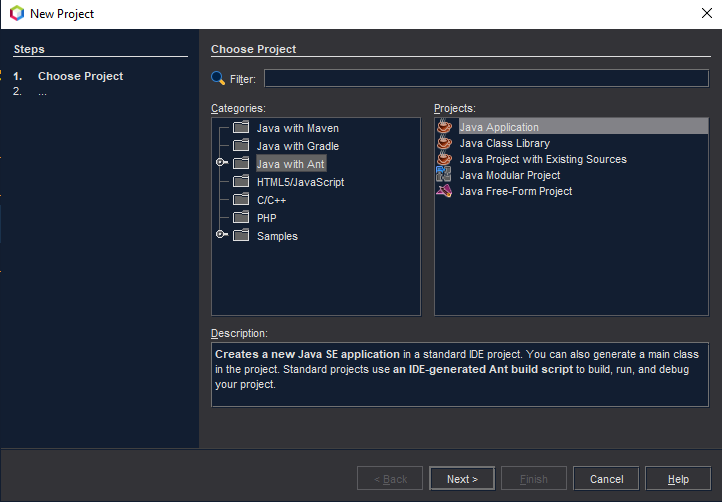Click the PHP folder icon
Image resolution: width=722 pixels, height=502 pixels.
(240, 218)
